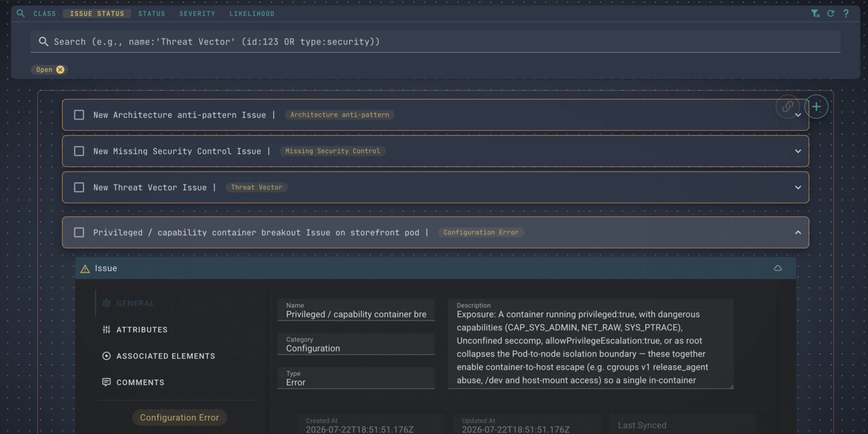This screenshot has height=434, width=868.
Task: Check the New Missing Security Control Issue checkbox
Action: pos(79,151)
